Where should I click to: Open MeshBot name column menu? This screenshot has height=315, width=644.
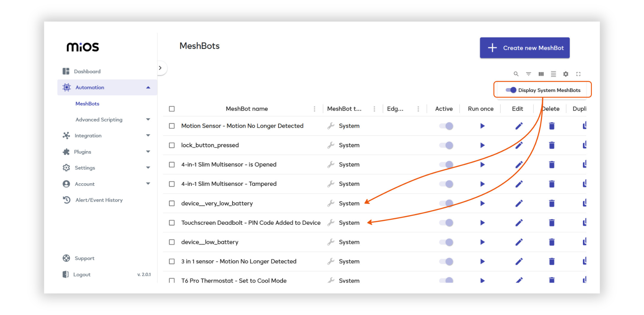314,109
